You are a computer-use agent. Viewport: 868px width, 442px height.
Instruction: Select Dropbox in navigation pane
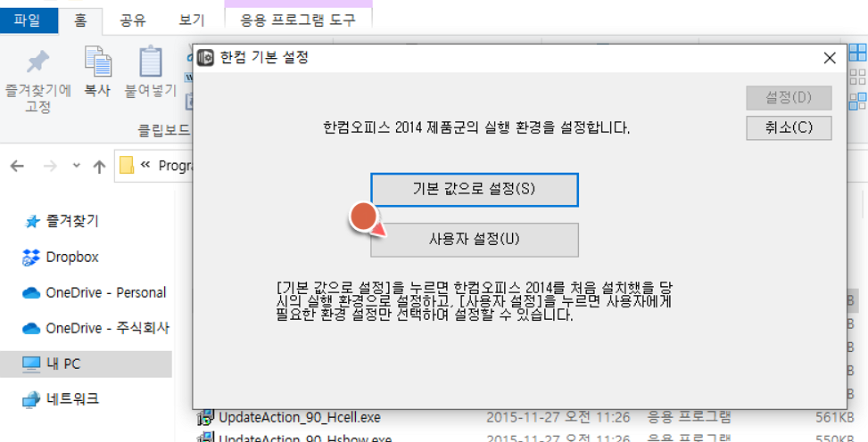[72, 257]
